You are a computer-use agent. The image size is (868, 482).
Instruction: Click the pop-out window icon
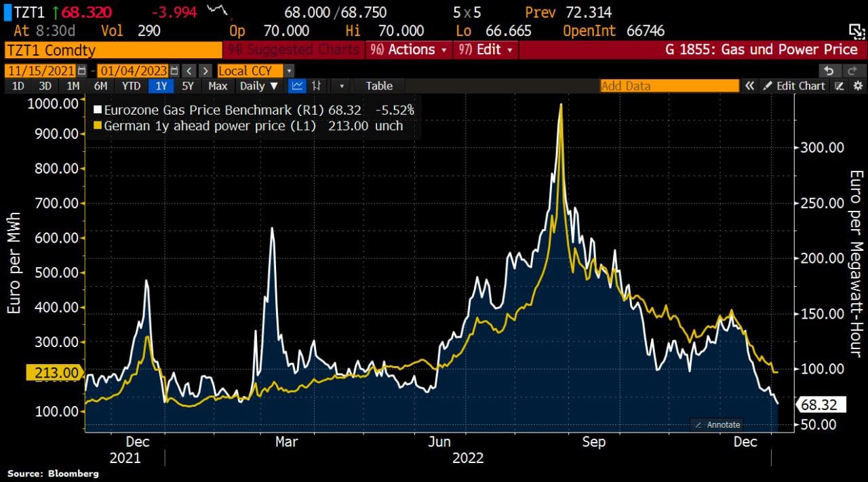857,31
